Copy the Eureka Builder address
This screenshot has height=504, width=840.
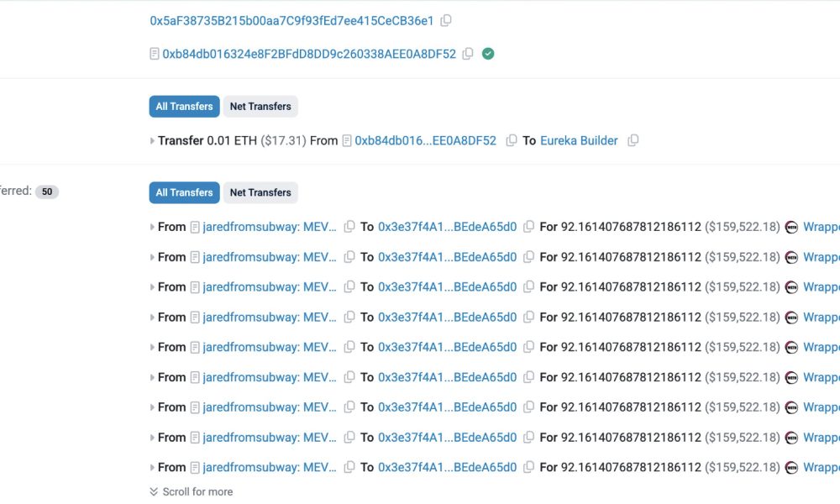tap(633, 140)
